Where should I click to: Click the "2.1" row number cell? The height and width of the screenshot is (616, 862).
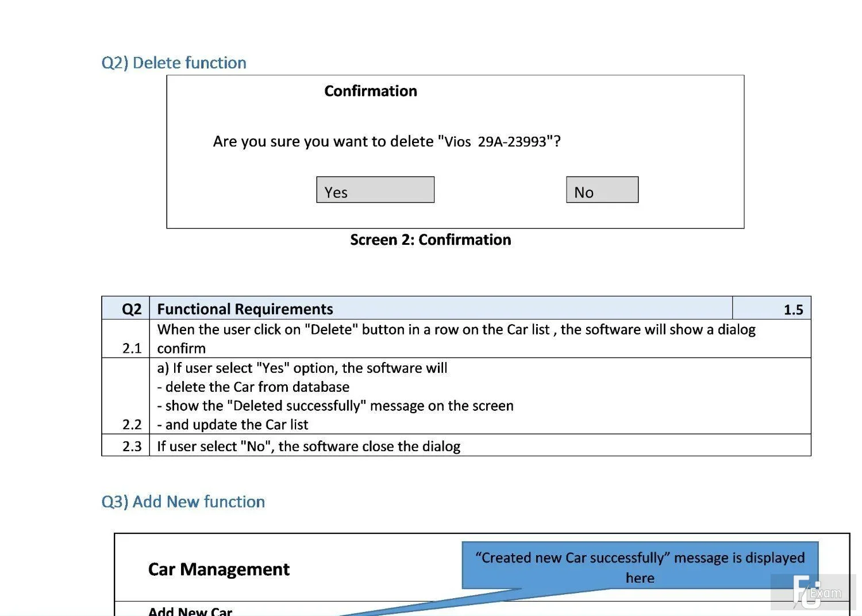(x=126, y=339)
